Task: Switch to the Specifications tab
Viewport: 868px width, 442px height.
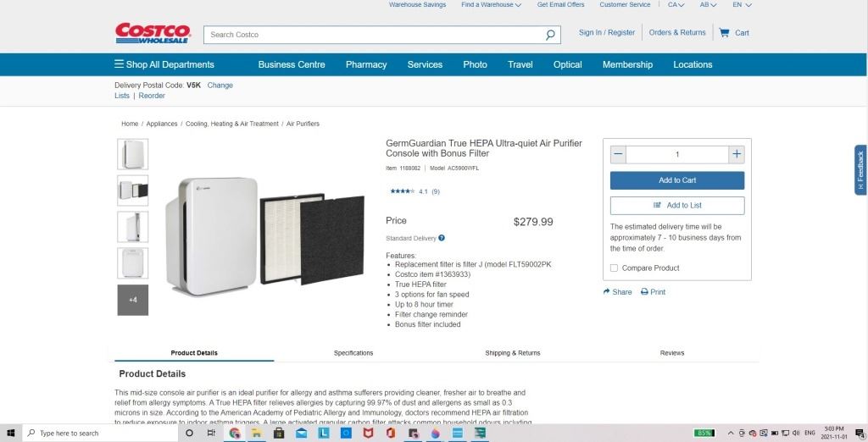Action: (x=353, y=353)
